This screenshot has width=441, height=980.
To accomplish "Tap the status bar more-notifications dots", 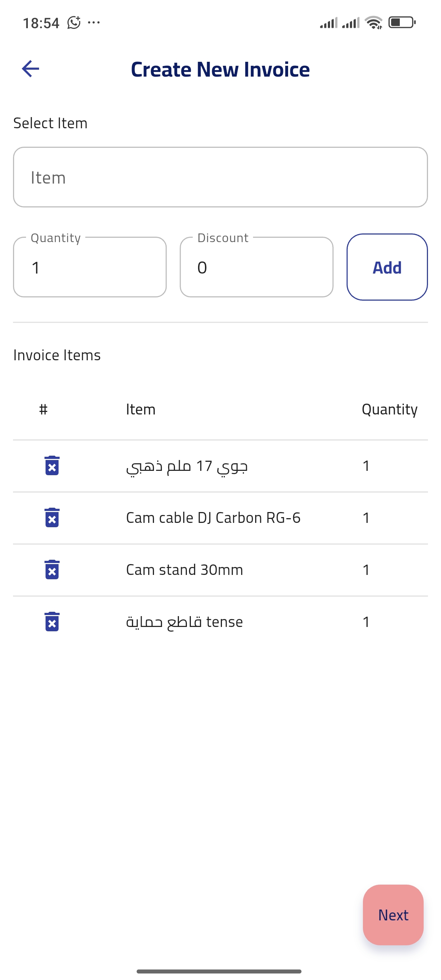I will (94, 23).
